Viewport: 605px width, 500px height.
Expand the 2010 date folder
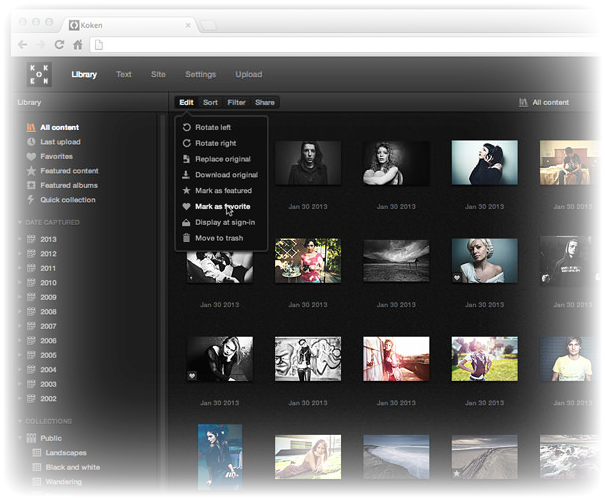pos(20,283)
